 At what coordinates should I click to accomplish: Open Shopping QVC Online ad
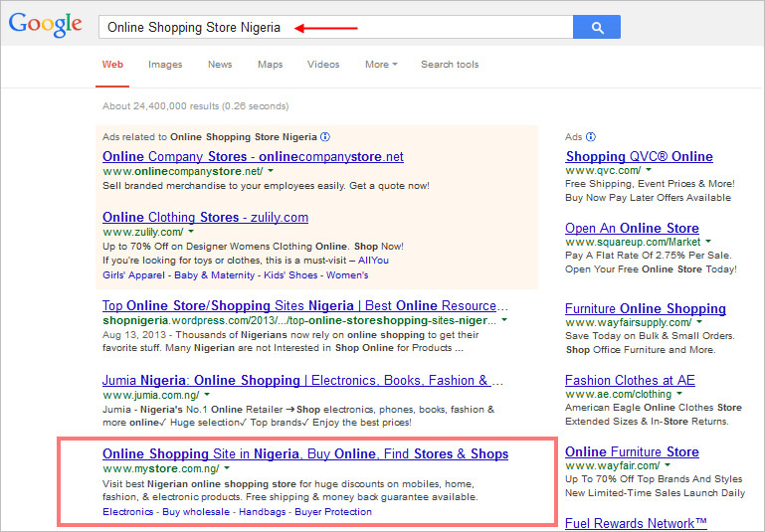[x=639, y=156]
